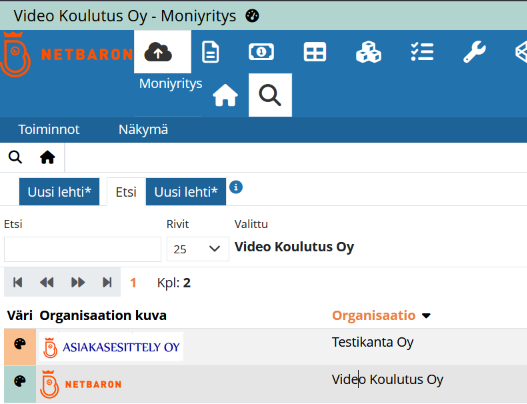Open the Näkymä menu

click(x=143, y=129)
